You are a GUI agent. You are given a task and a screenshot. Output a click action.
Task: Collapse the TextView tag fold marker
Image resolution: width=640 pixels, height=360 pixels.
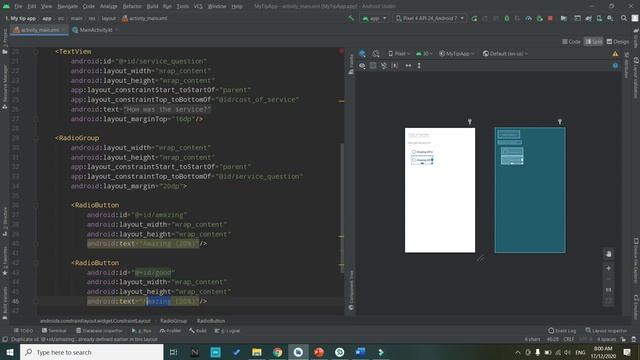[36, 52]
